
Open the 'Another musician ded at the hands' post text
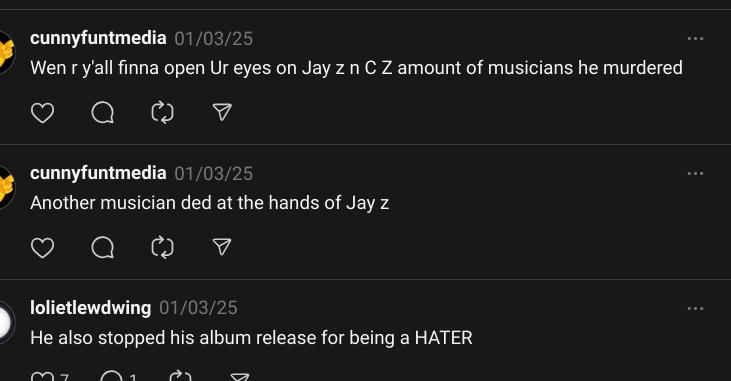(209, 203)
